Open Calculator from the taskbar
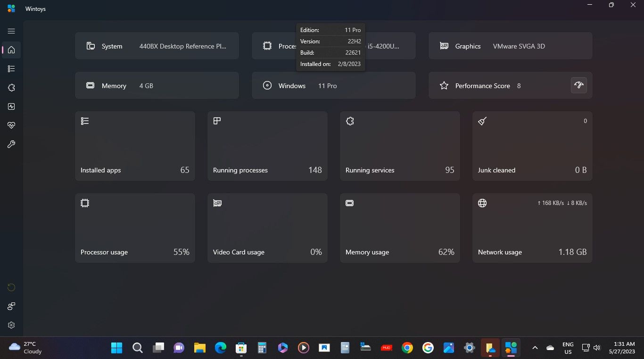 click(x=262, y=348)
